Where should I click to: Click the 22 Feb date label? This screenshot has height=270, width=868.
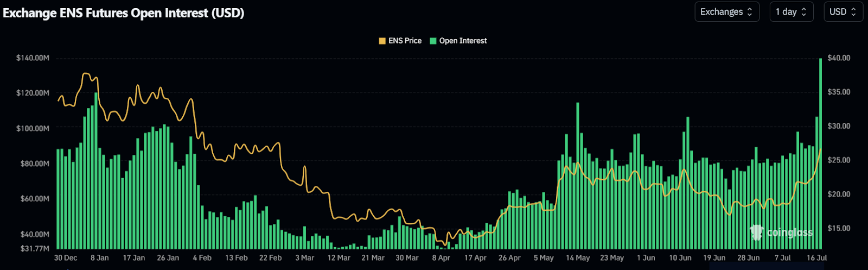[x=271, y=258]
